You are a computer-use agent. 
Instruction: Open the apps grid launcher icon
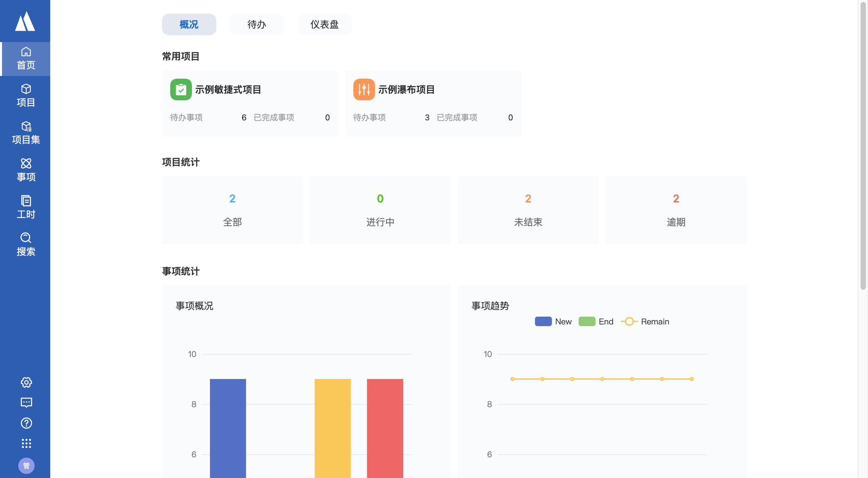pyautogui.click(x=26, y=443)
